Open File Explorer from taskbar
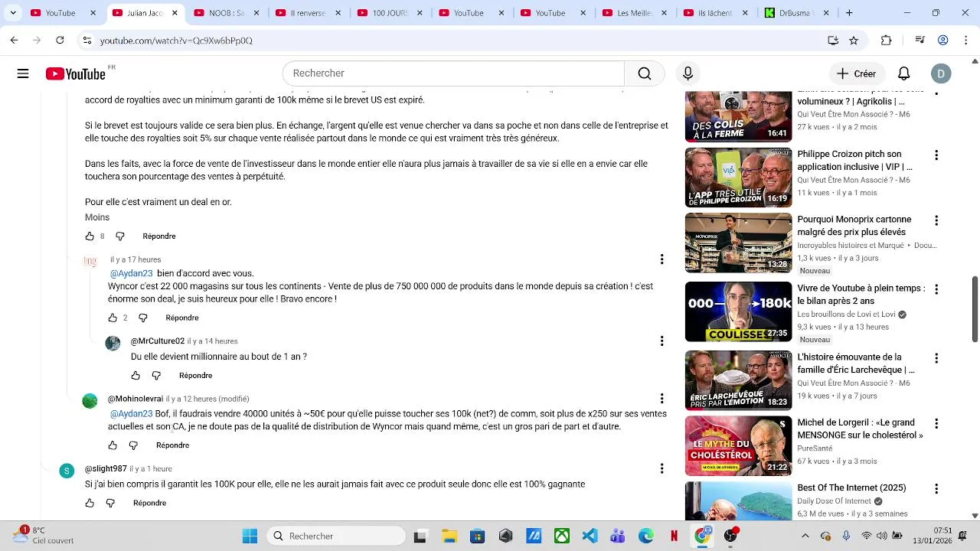Viewport: 980px width, 551px height. (449, 536)
